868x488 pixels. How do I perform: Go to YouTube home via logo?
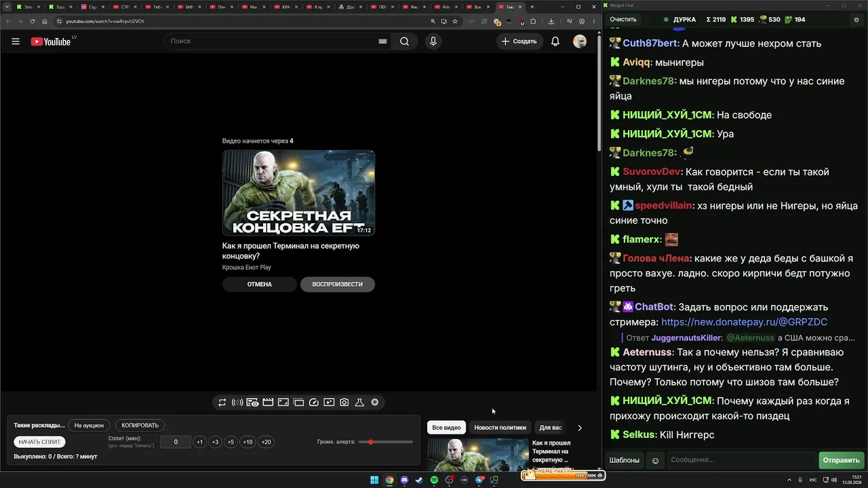(x=51, y=41)
